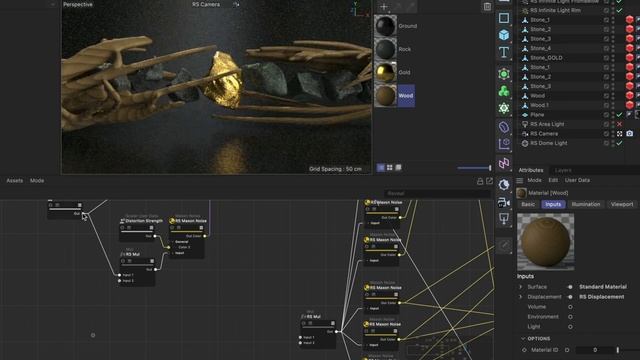Expand the General group on RS Maxon Noise node
The width and height of the screenshot is (640, 360).
coord(173,242)
